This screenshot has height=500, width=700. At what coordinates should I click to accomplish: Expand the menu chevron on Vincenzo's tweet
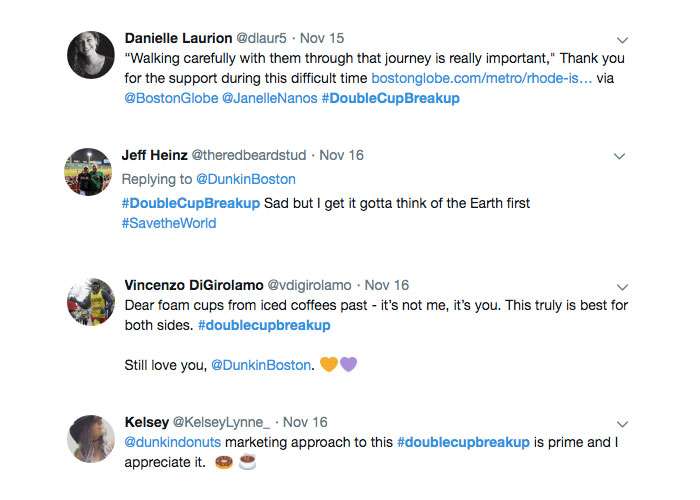[622, 287]
